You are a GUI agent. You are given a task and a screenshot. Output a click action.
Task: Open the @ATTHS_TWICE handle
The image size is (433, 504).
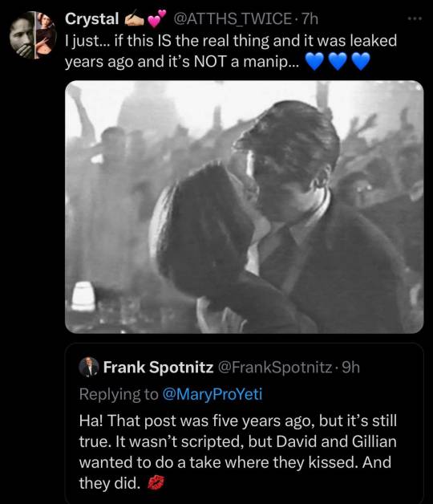233,18
